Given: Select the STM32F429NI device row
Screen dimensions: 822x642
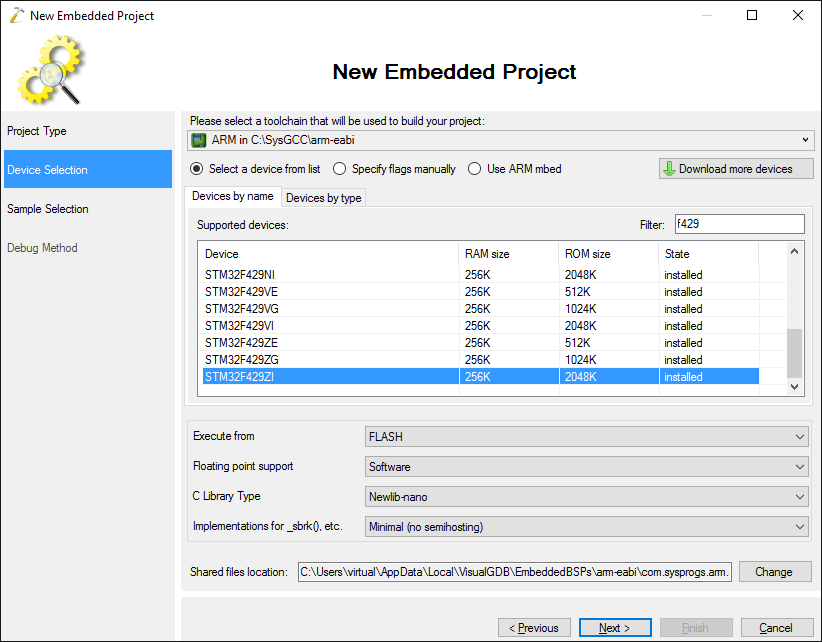Looking at the screenshot, I should [x=480, y=275].
